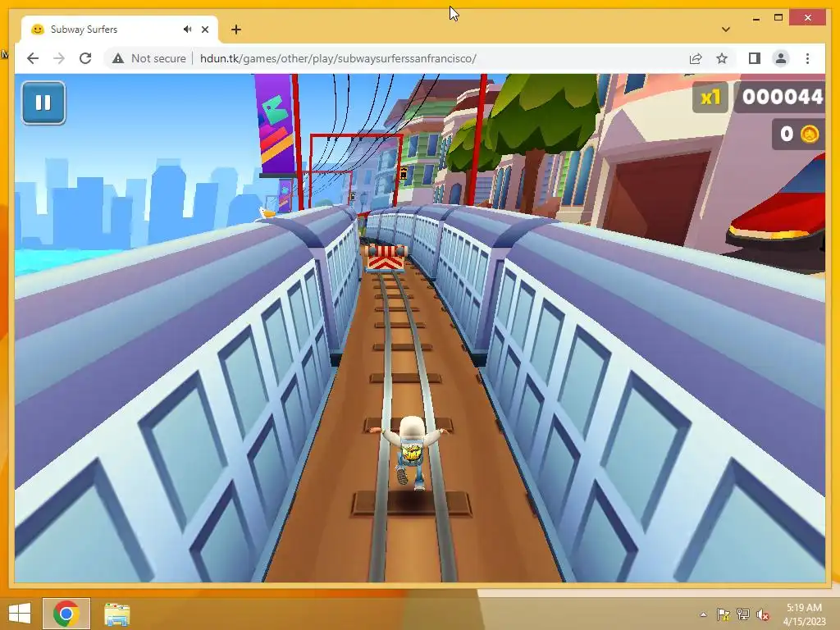Click the gold coin counter icon
Viewport: 840px width, 630px height.
810,134
